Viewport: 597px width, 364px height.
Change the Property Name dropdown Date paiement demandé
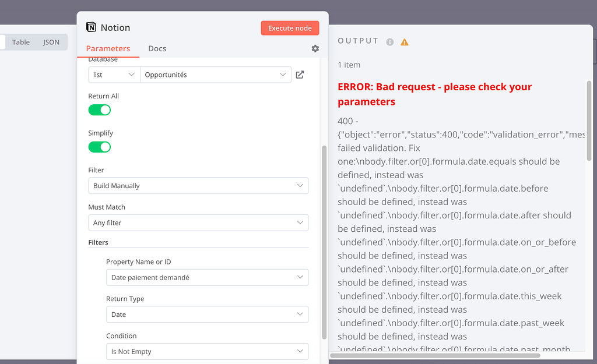[x=207, y=277]
